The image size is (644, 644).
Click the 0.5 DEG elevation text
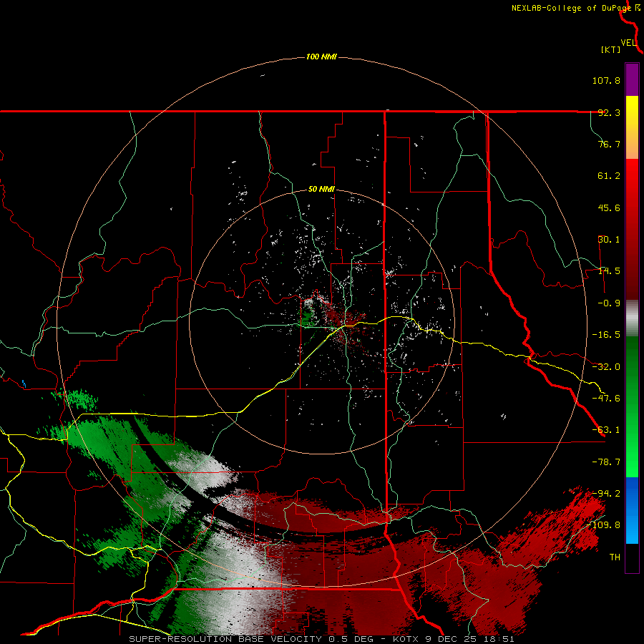[x=351, y=639]
